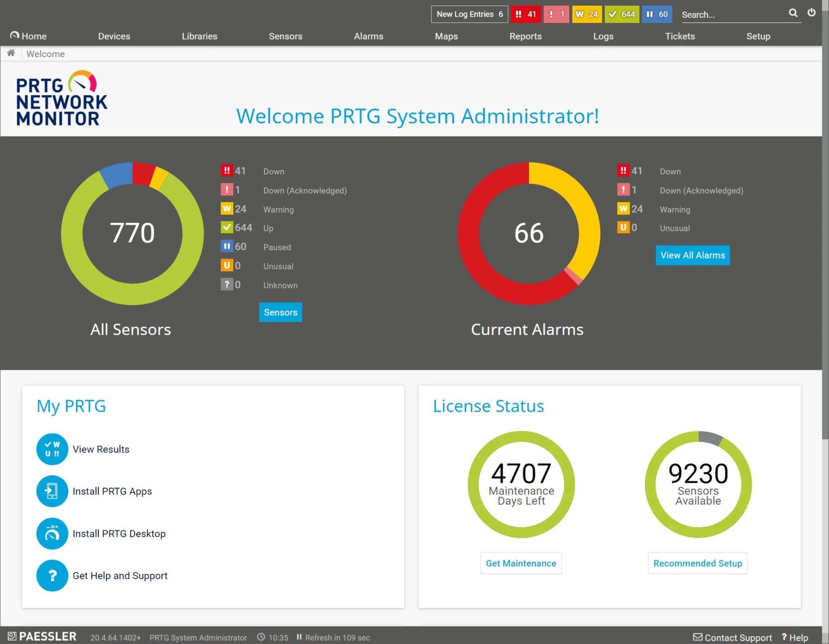The height and width of the screenshot is (644, 829).
Task: Click the paused sensors counter badge
Action: [x=656, y=14]
